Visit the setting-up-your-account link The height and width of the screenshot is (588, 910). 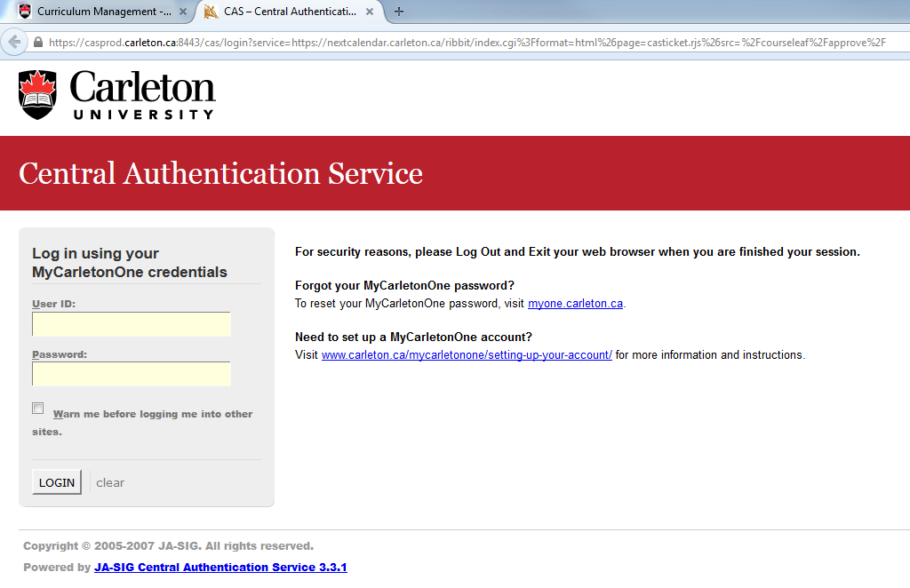coord(467,355)
